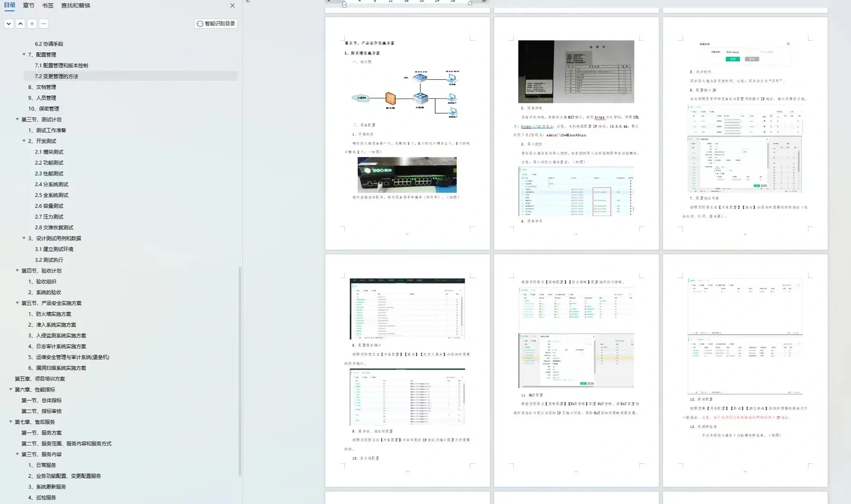Image resolution: width=851 pixels, height=504 pixels.
Task: Jump to 2.1 模块测试 in the outline
Action: pos(49,152)
